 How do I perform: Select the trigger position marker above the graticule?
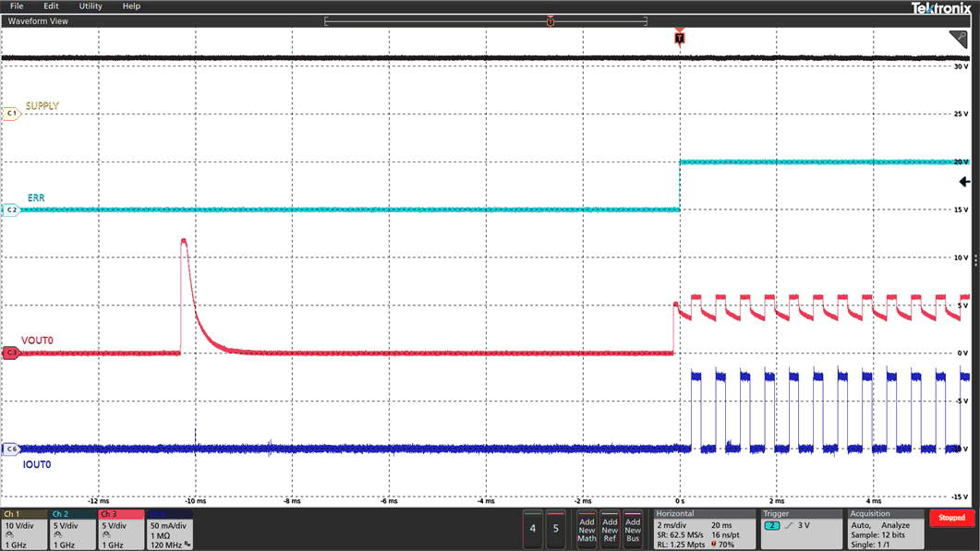(x=680, y=38)
